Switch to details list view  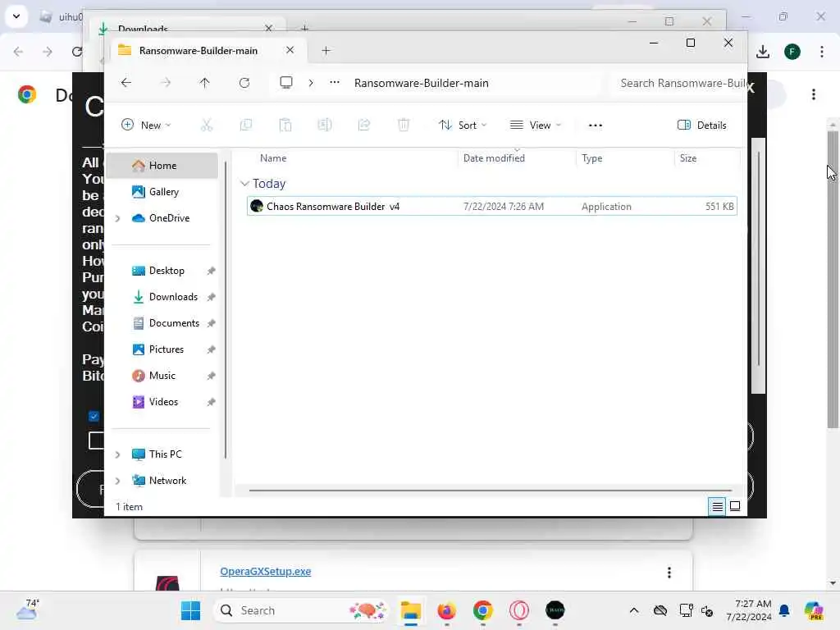tap(717, 506)
